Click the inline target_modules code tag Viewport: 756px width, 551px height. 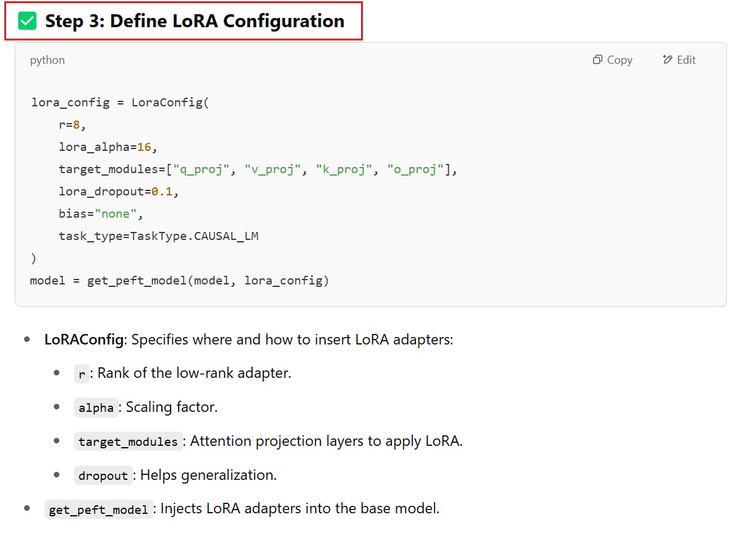coord(128,442)
